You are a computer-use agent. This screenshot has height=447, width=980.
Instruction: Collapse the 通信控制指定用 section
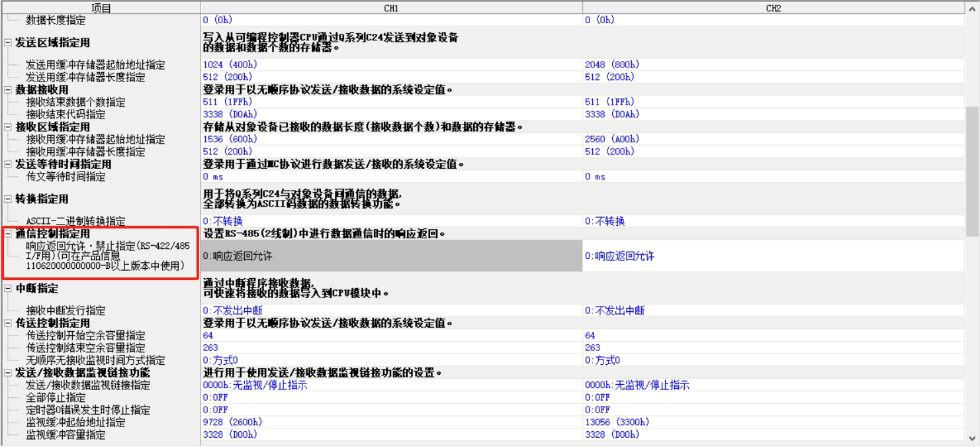pos(8,234)
